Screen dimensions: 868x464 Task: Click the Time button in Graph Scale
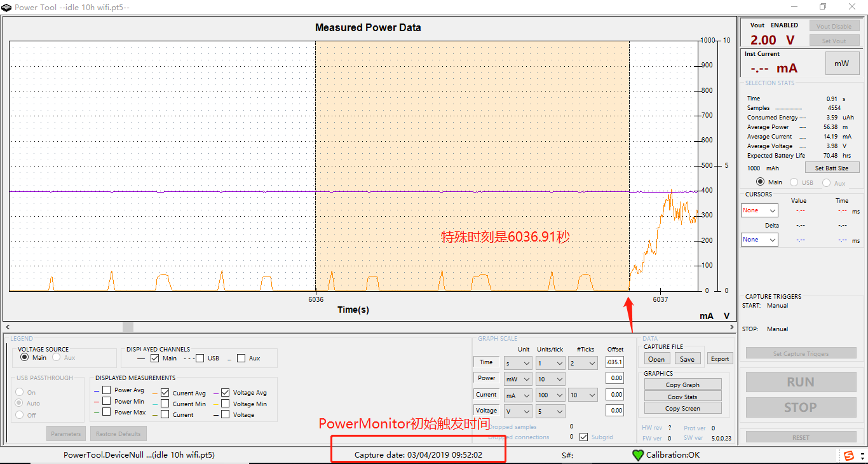(486, 362)
